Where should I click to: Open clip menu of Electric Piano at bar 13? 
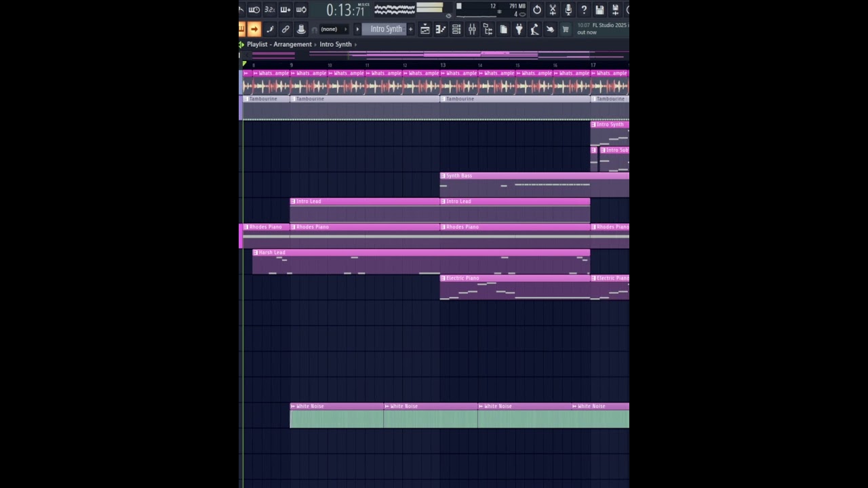tap(443, 278)
